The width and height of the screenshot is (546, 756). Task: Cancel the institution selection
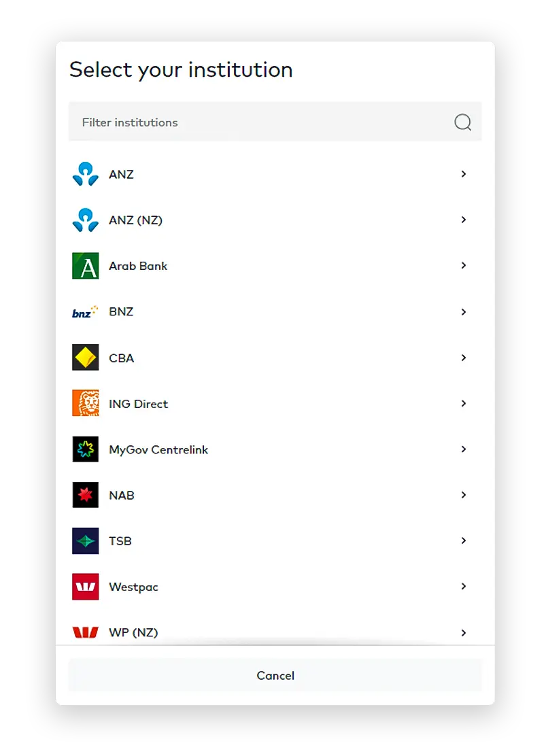click(275, 675)
